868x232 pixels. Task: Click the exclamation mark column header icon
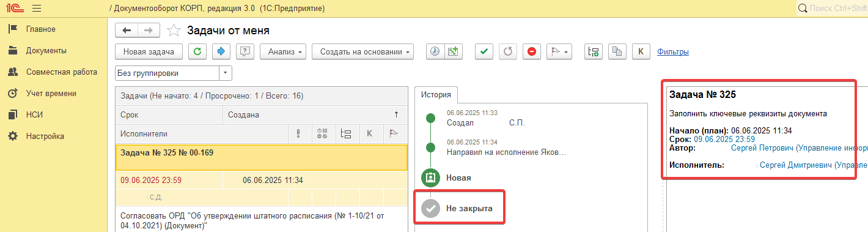[x=299, y=133]
